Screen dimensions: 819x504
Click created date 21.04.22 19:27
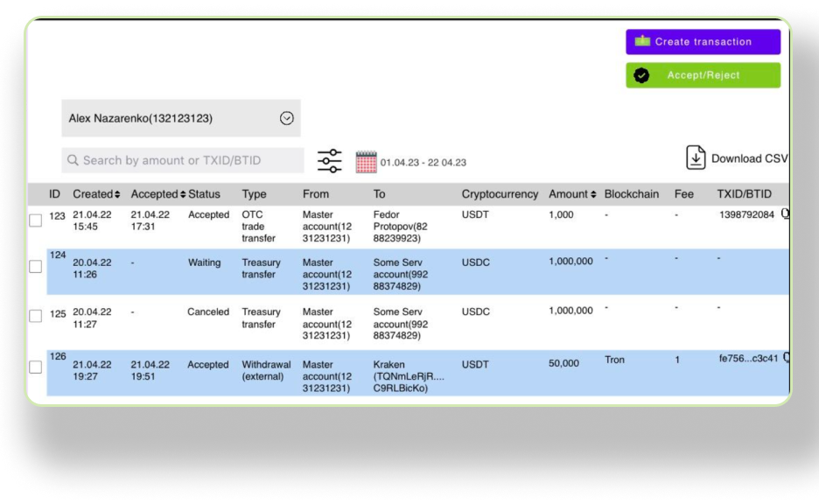point(92,370)
